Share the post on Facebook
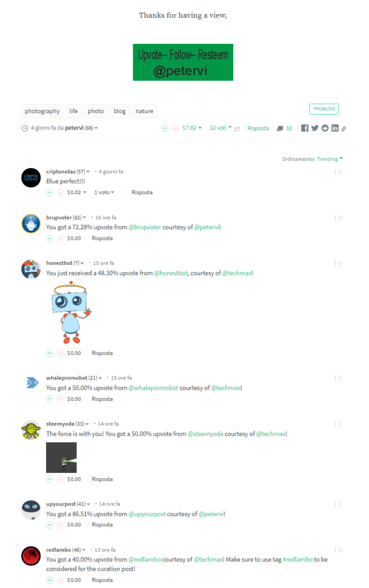The height and width of the screenshot is (588, 369). [x=305, y=128]
